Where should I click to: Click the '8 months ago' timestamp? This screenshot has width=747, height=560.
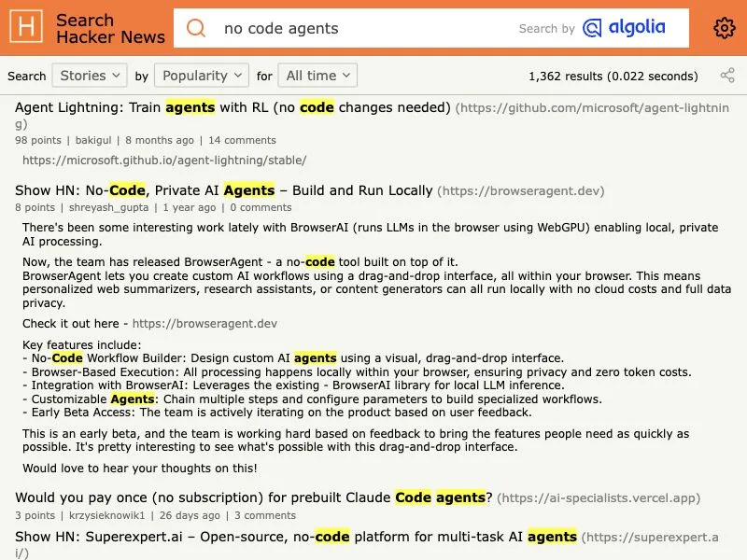(x=160, y=140)
